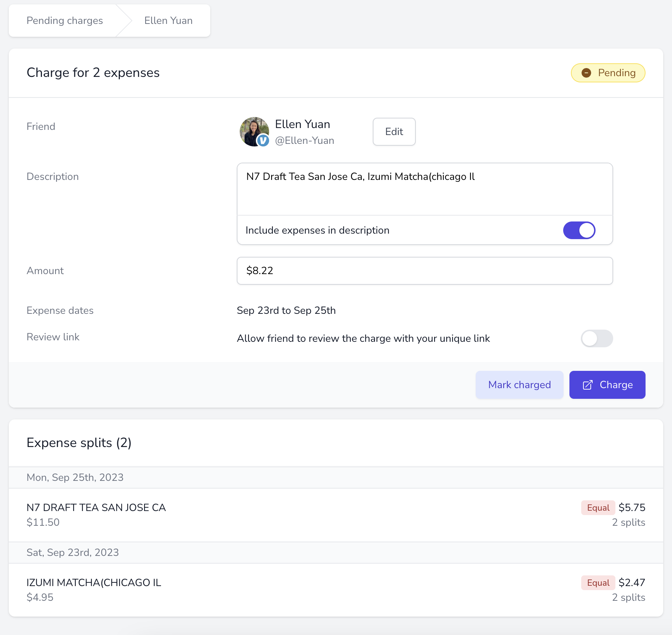Click into the Description text area

tap(425, 189)
